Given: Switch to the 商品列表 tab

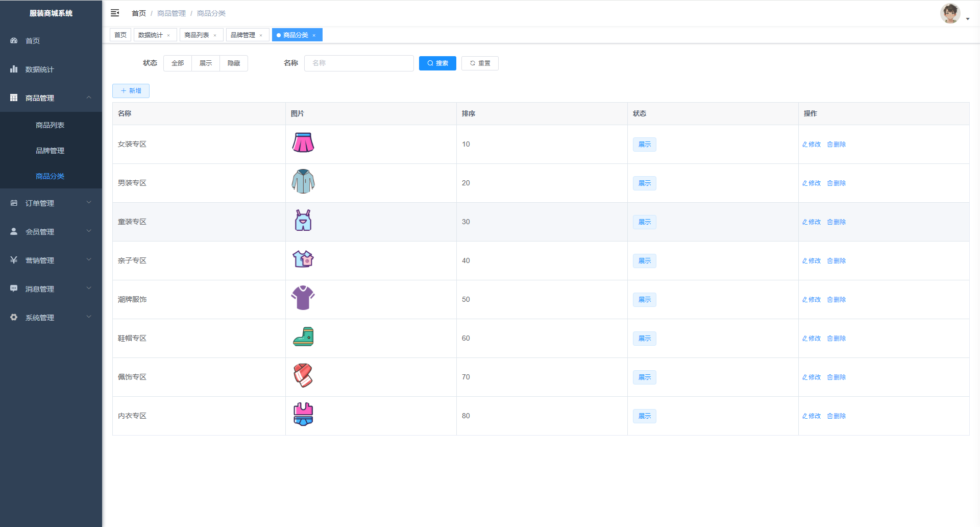Looking at the screenshot, I should tap(197, 35).
